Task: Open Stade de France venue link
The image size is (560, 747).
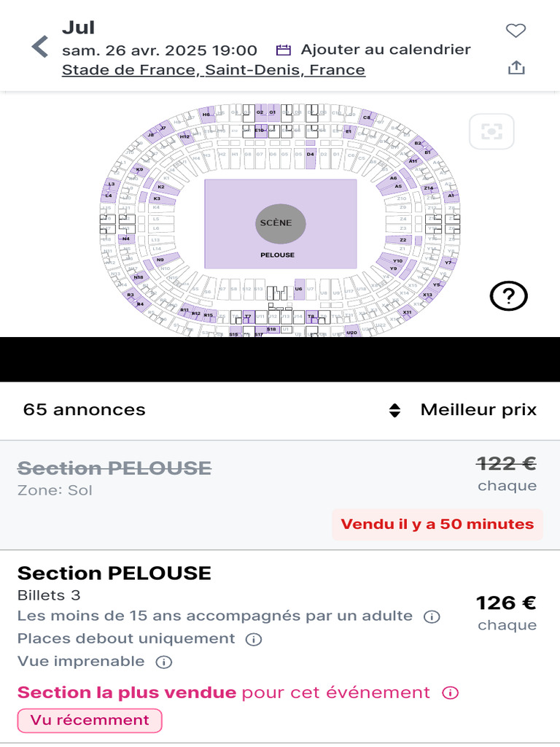Action: point(213,70)
